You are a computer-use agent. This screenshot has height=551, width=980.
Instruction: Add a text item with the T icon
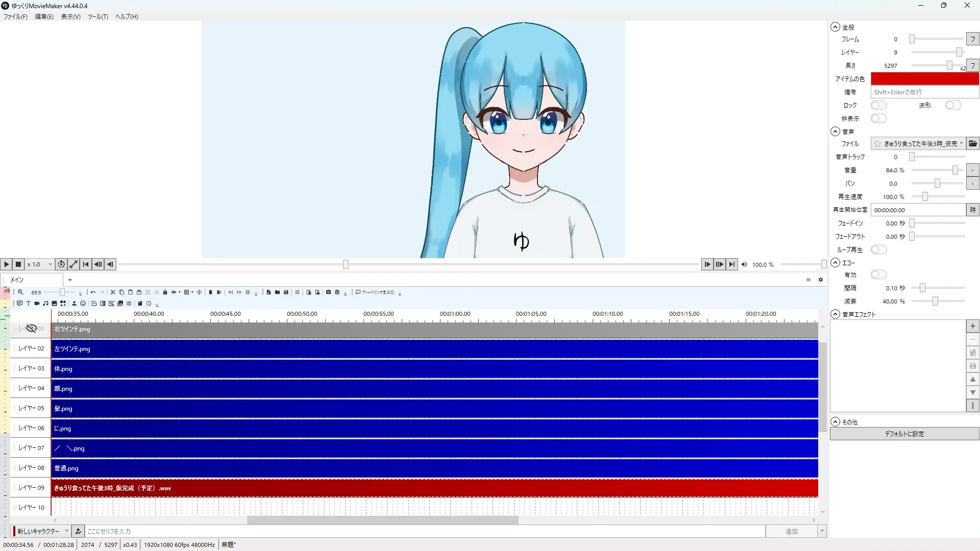point(28,303)
